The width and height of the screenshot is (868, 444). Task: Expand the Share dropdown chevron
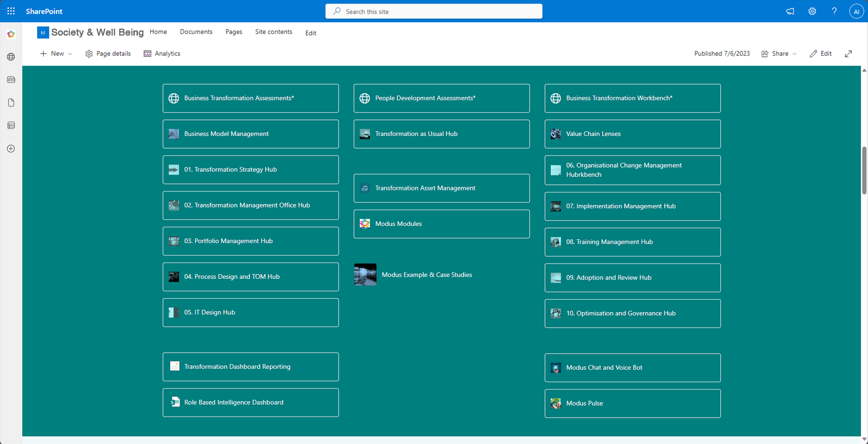[x=794, y=54]
